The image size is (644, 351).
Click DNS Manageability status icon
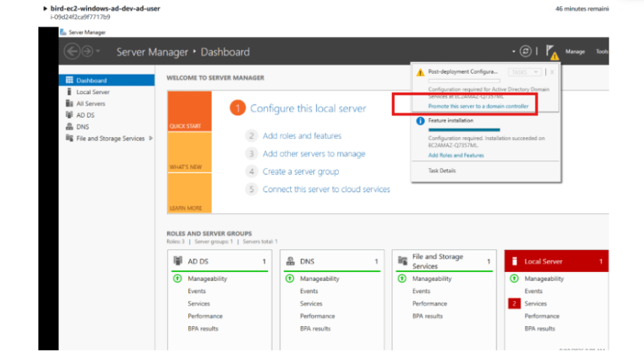[x=289, y=279]
